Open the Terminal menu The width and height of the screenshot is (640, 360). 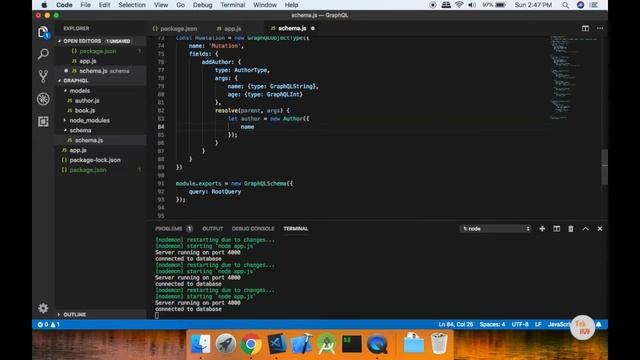(x=233, y=5)
